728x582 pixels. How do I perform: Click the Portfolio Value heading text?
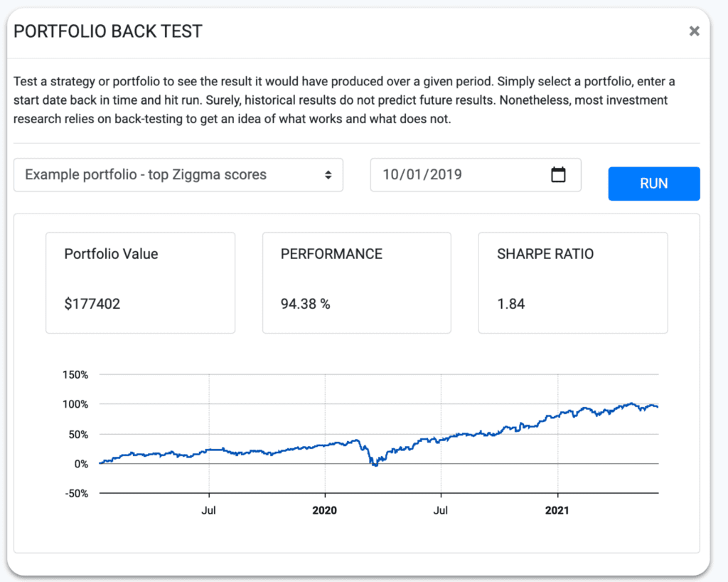(111, 254)
